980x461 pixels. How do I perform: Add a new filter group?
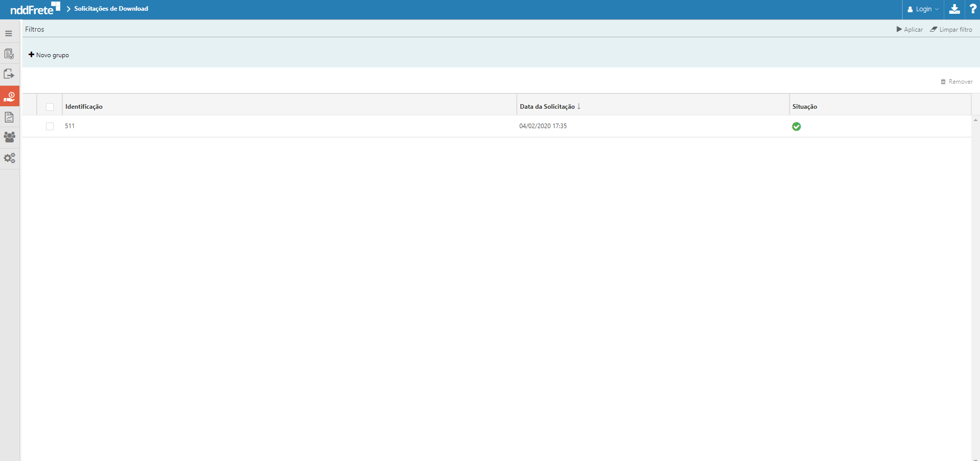pos(49,55)
